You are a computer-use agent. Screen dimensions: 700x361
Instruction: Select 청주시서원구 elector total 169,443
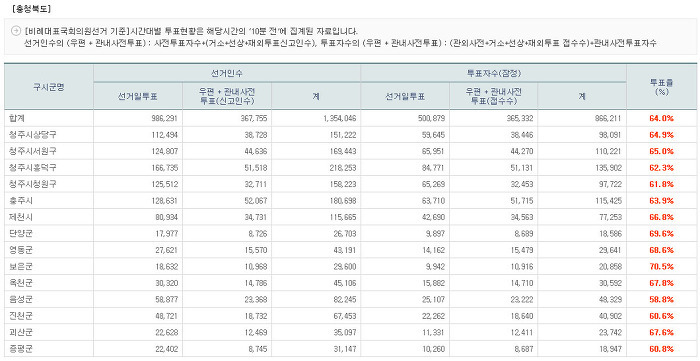click(343, 152)
